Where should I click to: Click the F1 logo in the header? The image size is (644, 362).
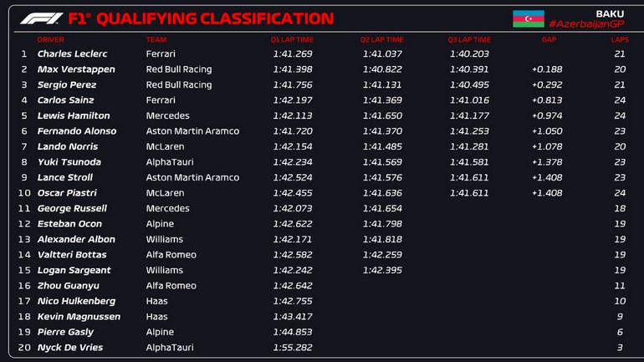pyautogui.click(x=41, y=18)
